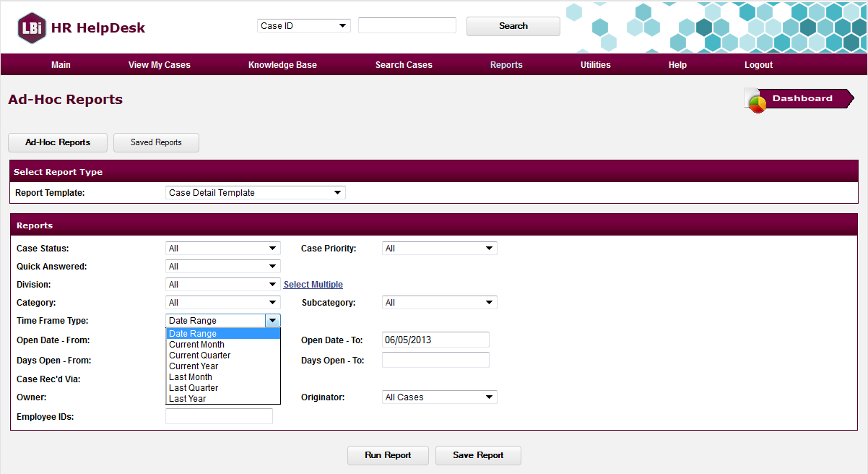This screenshot has height=474, width=868.
Task: Click Open Date - To field
Action: pos(435,340)
